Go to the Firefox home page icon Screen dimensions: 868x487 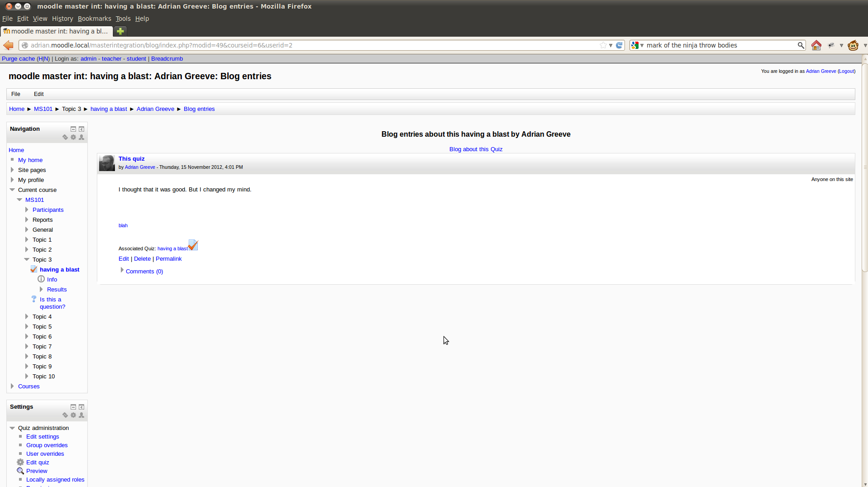tap(816, 45)
